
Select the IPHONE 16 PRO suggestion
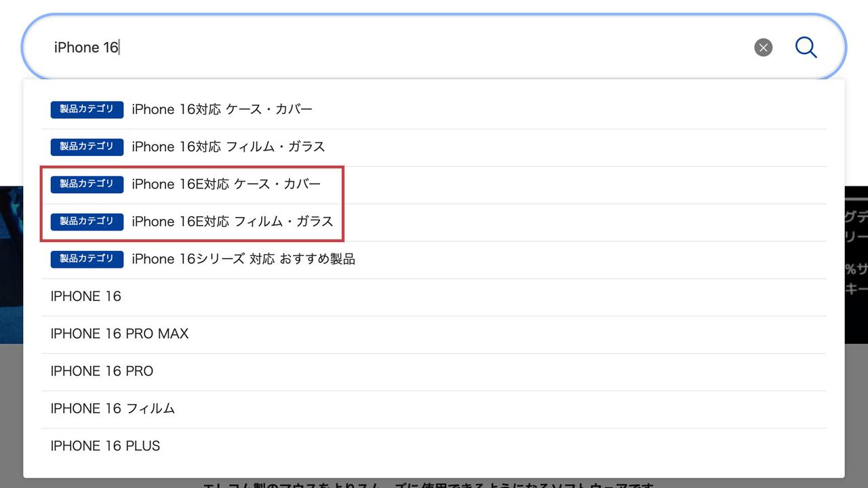pos(434,371)
